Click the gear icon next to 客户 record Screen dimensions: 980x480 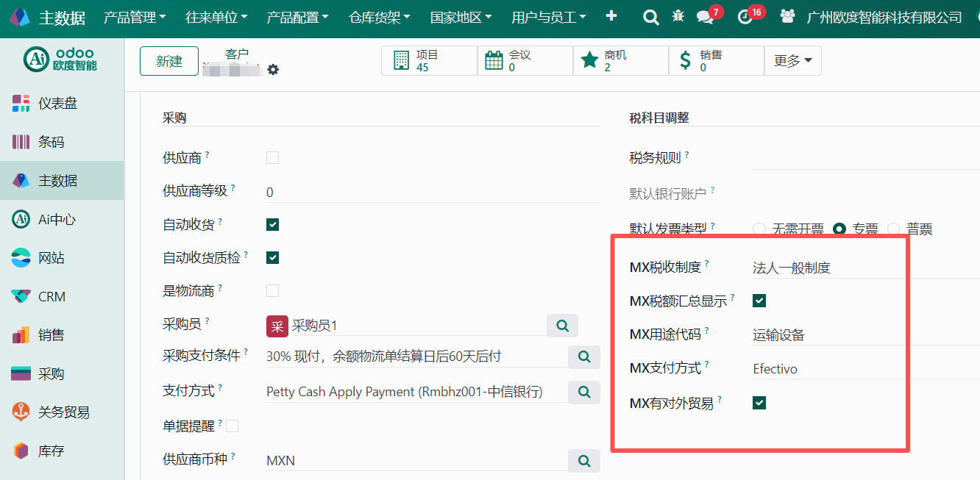point(273,69)
